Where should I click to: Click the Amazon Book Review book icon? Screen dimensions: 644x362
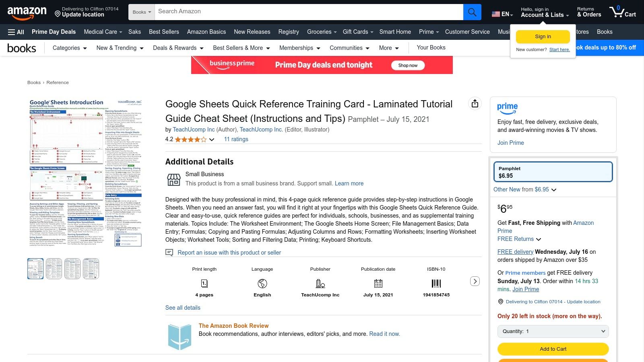(180, 337)
